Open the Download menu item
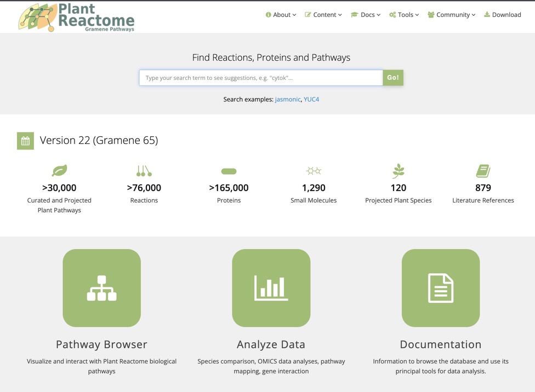The image size is (535, 392). (503, 15)
